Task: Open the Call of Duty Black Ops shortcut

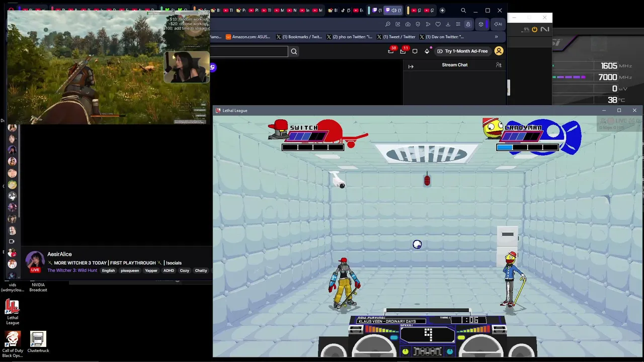Action: (x=12, y=344)
